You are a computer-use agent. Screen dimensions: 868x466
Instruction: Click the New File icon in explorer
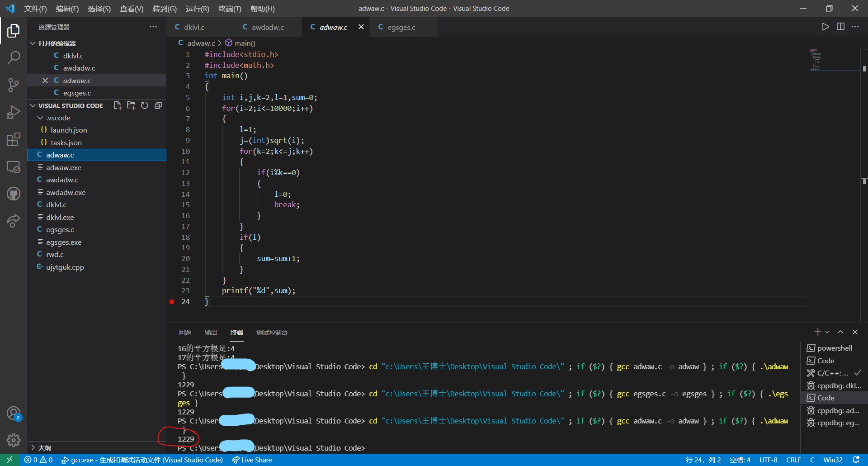(x=118, y=105)
